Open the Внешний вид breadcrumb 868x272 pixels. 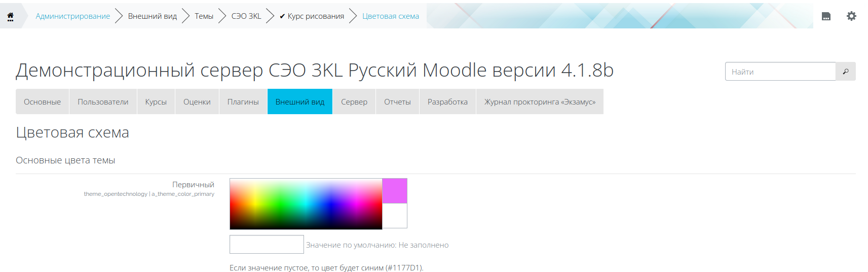[153, 16]
